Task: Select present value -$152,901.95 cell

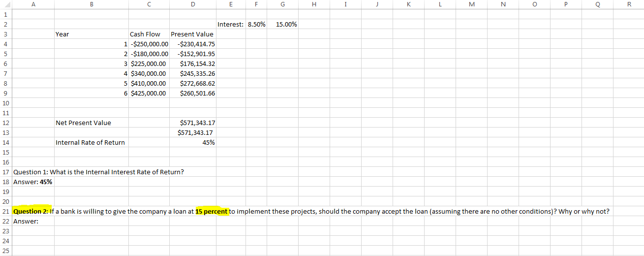Action: coord(192,54)
